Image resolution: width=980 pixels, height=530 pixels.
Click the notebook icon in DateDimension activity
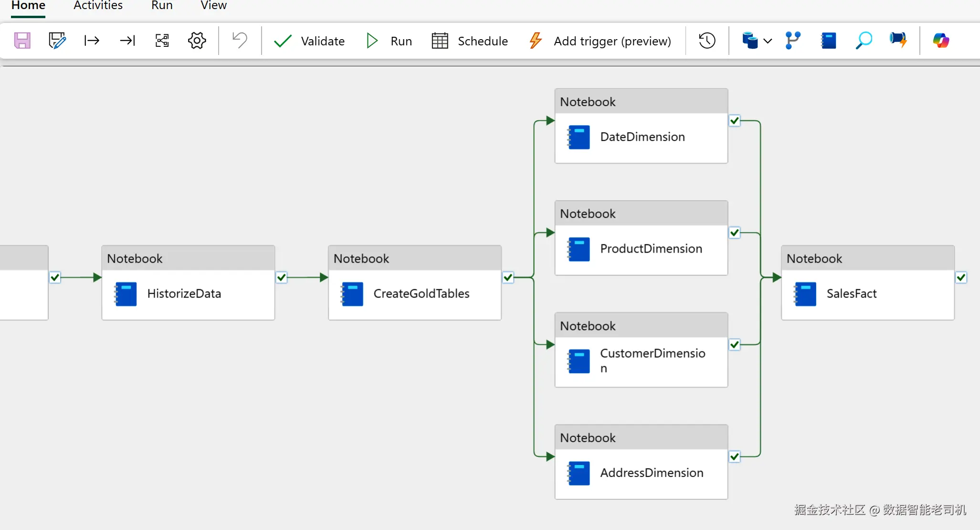coord(579,137)
